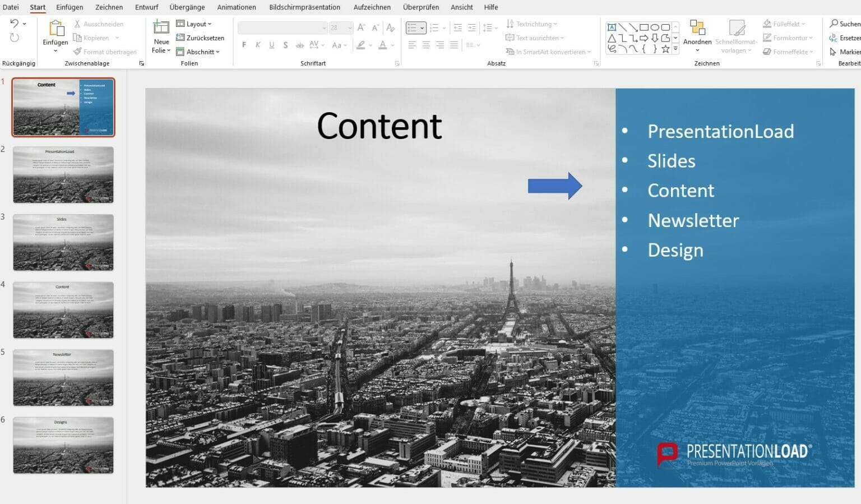The image size is (861, 504).
Task: Select the rectangle shape in the Zeichnen gallery
Action: (644, 27)
